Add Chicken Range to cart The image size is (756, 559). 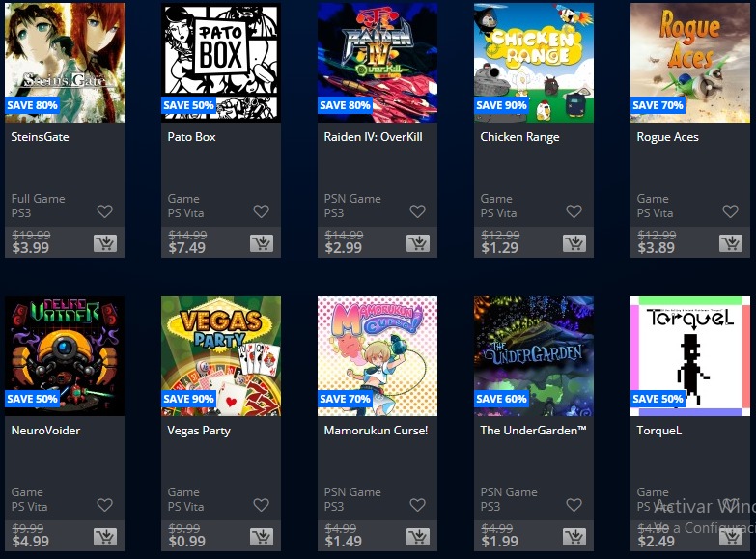[574, 243]
